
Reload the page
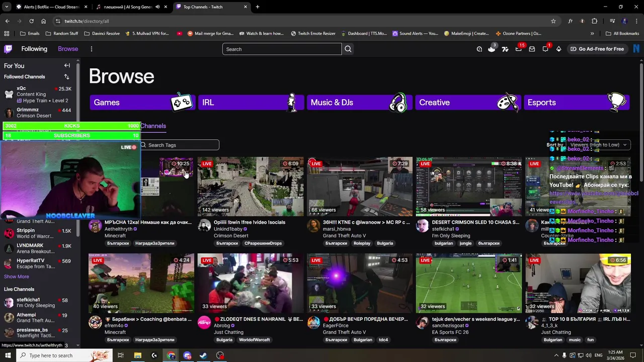pyautogui.click(x=31, y=21)
